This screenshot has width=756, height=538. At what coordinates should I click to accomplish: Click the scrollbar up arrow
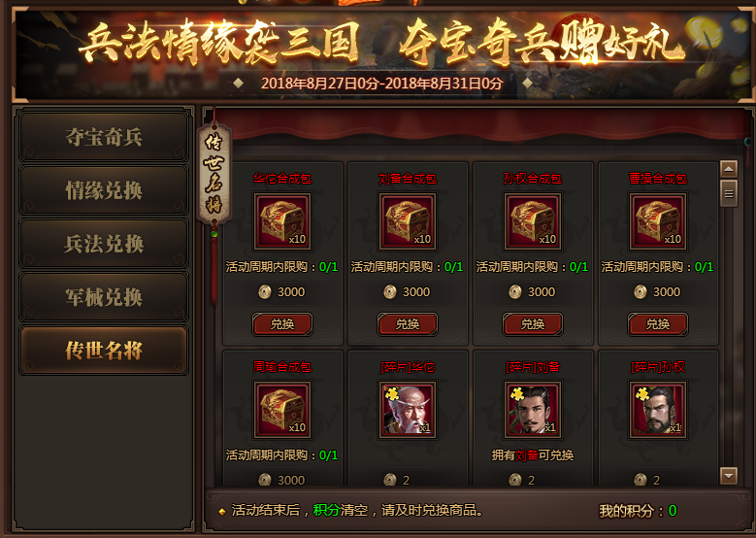click(x=729, y=169)
